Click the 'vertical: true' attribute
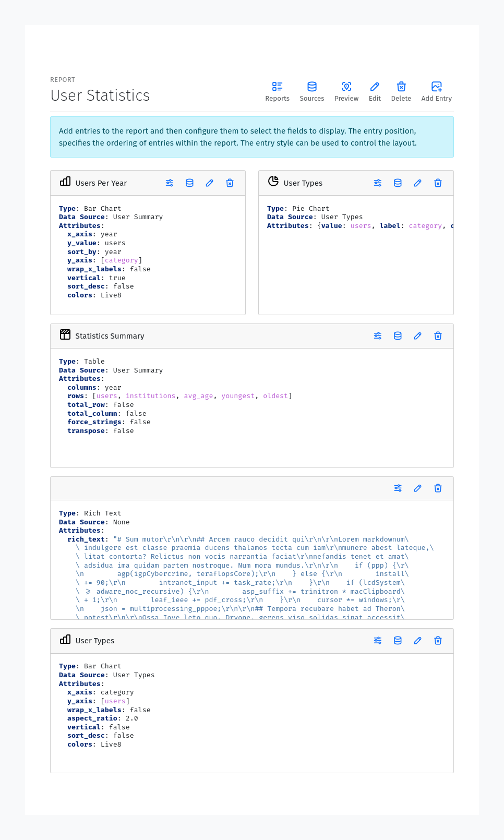Screen dimensions: 504x840 [97, 278]
